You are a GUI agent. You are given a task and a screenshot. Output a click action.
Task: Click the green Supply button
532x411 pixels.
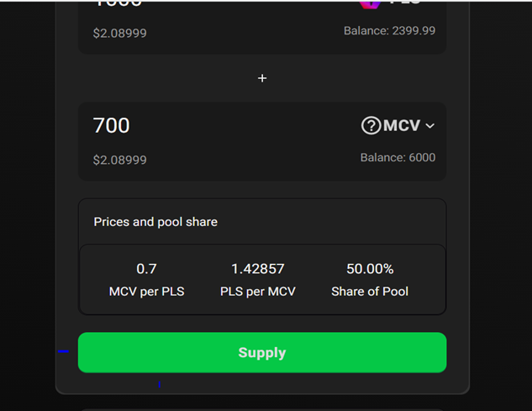coord(262,353)
